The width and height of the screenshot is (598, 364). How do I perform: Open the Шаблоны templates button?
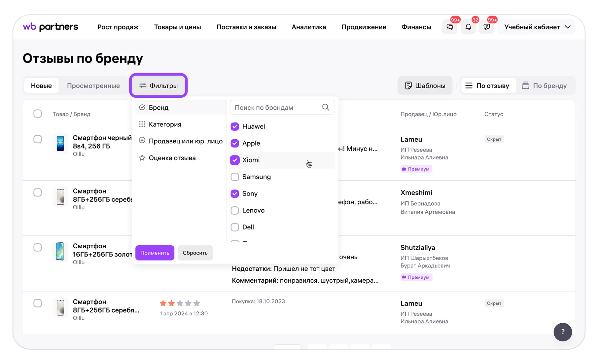(425, 86)
